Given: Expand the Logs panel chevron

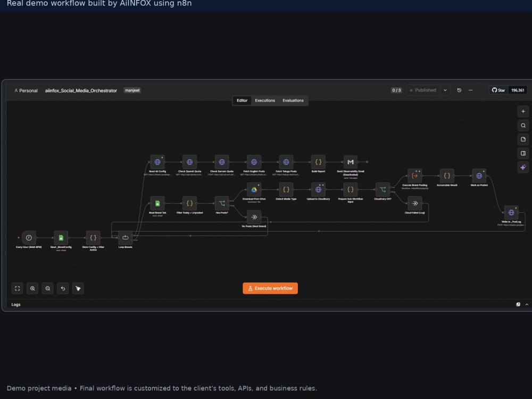Looking at the screenshot, I should click(527, 305).
